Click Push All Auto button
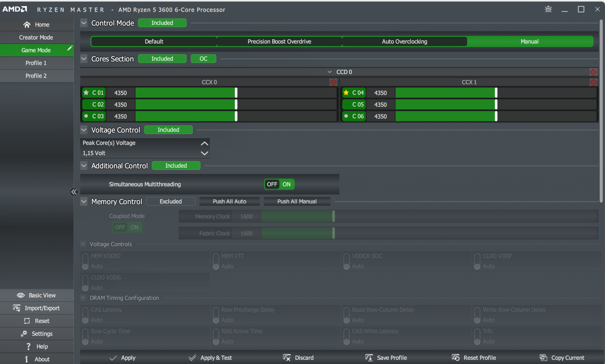The height and width of the screenshot is (364, 605). (x=229, y=201)
